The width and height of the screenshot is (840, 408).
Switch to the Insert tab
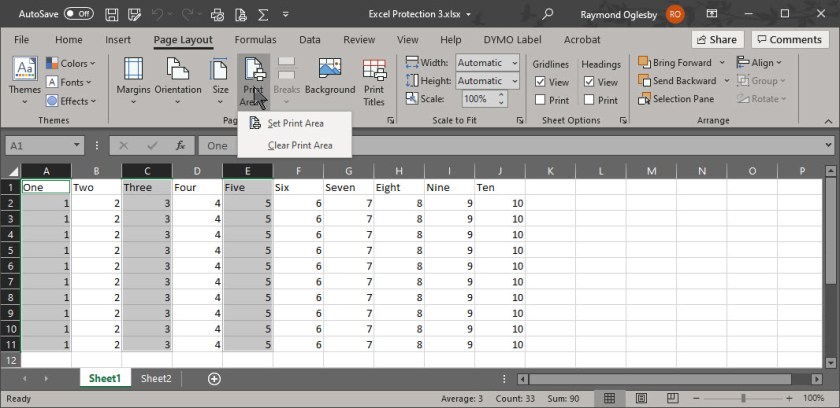[x=118, y=40]
